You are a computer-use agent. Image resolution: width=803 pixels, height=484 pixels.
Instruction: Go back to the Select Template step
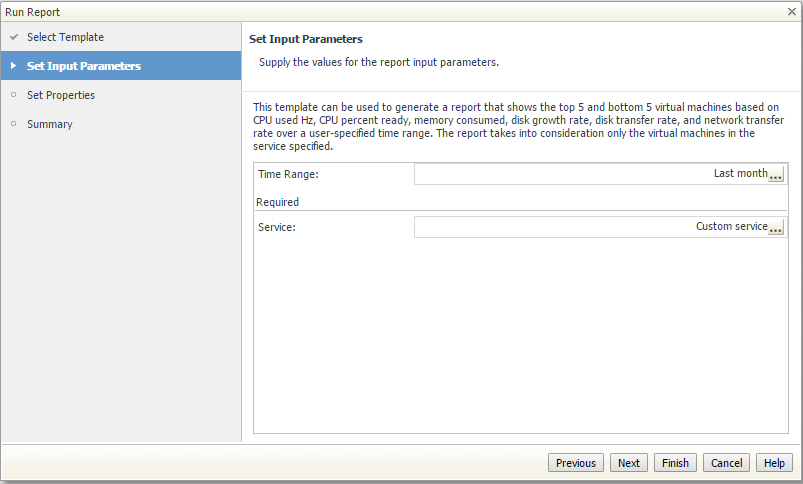tap(65, 37)
